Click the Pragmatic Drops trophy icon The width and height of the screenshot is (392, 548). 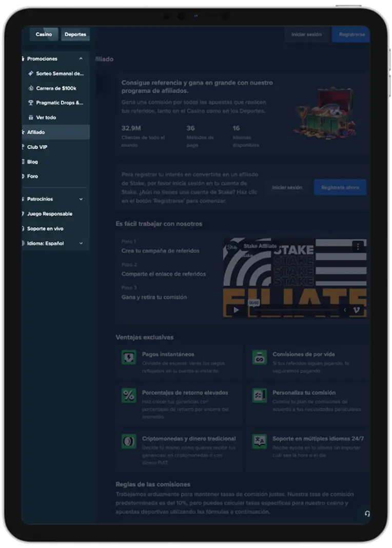click(x=31, y=103)
